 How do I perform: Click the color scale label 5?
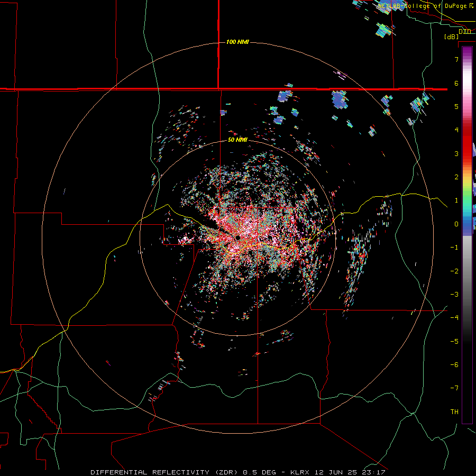(x=456, y=106)
